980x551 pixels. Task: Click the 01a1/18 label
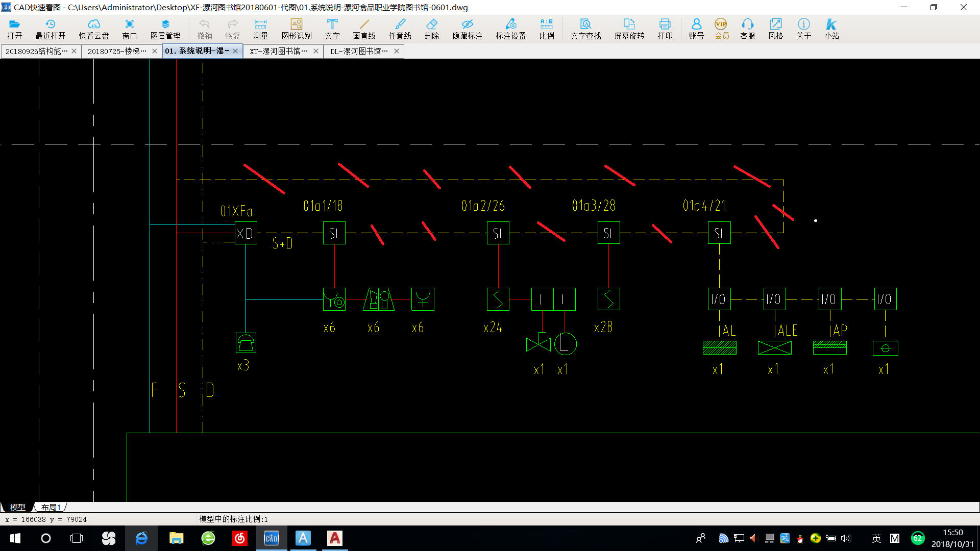click(x=323, y=206)
